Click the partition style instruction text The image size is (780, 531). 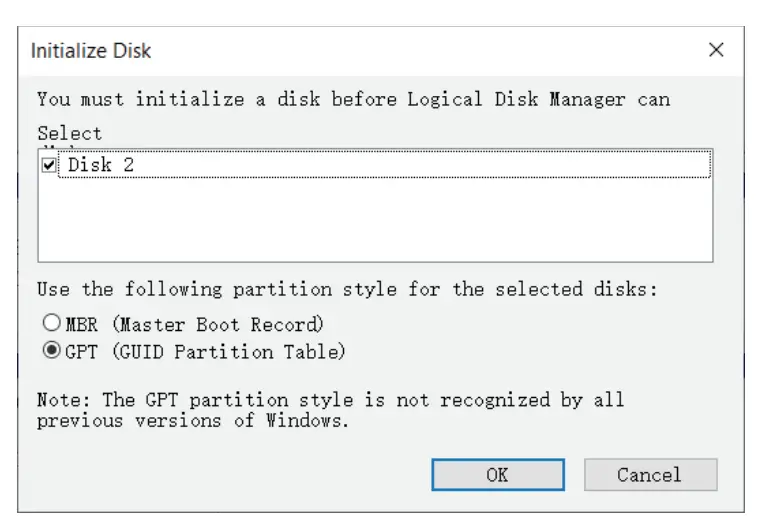[348, 289]
